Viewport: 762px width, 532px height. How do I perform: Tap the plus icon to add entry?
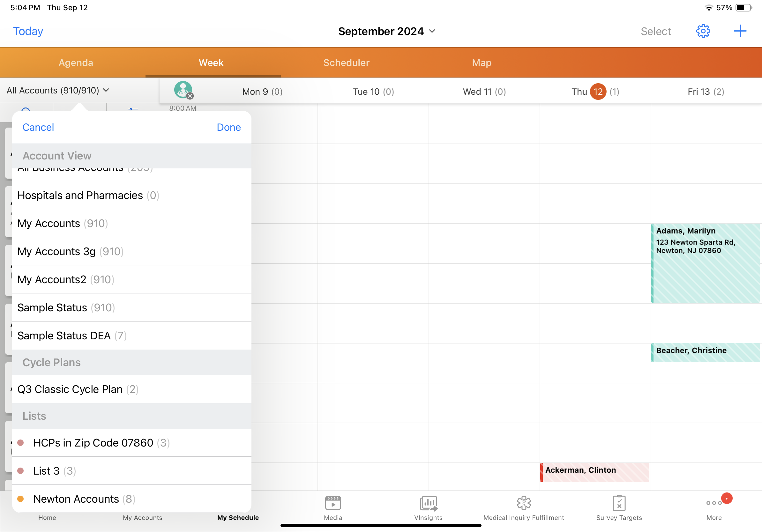[740, 31]
